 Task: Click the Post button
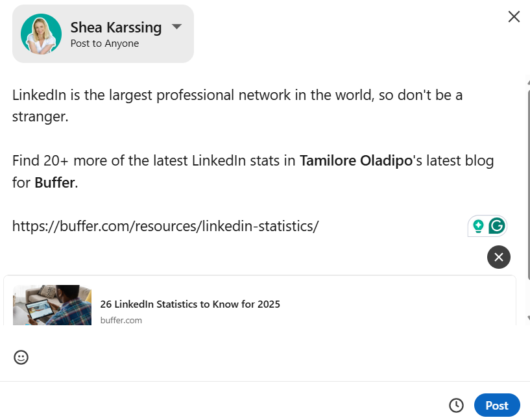(497, 404)
